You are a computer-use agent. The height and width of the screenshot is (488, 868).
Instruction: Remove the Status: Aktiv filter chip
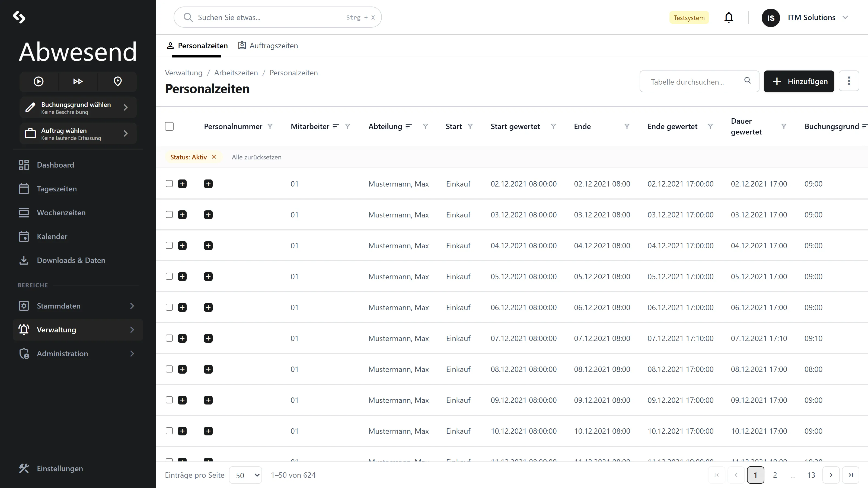click(x=214, y=157)
